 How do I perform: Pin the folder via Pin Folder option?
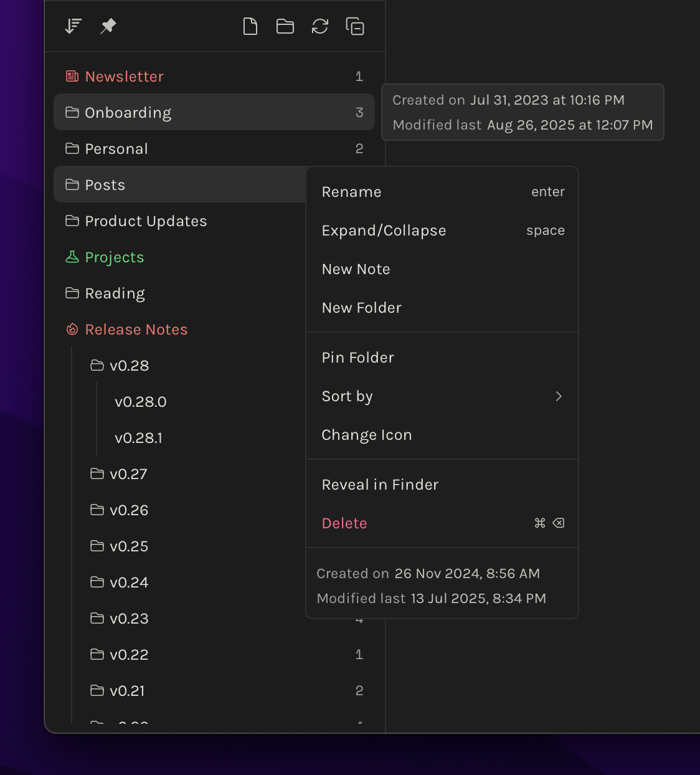point(357,357)
